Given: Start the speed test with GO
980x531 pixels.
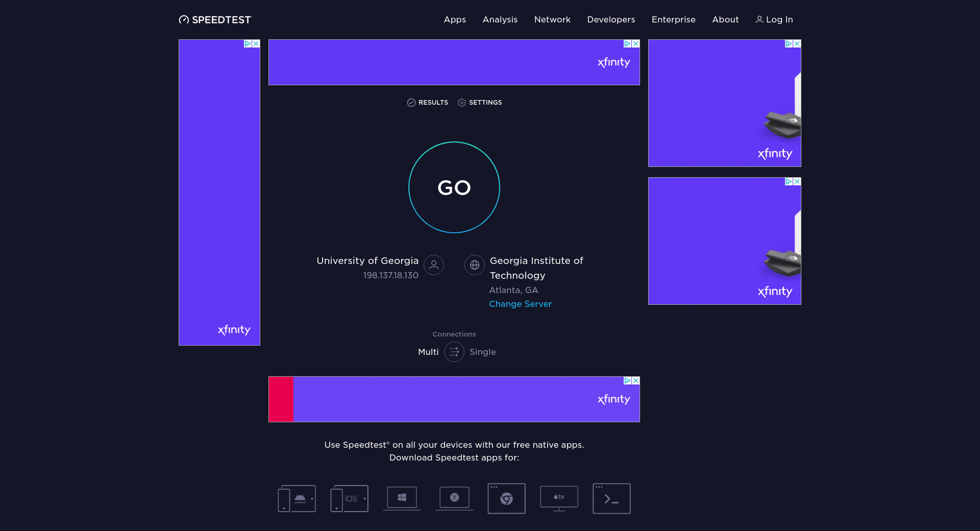Looking at the screenshot, I should 454,187.
